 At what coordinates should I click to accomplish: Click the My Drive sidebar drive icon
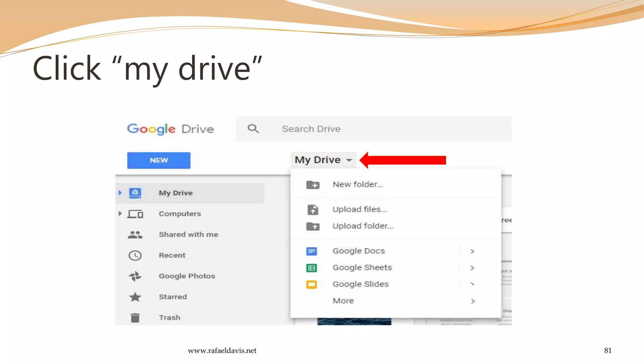pos(135,193)
